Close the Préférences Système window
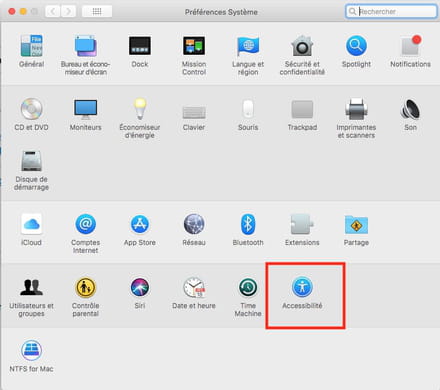The width and height of the screenshot is (440, 390). coord(12,11)
